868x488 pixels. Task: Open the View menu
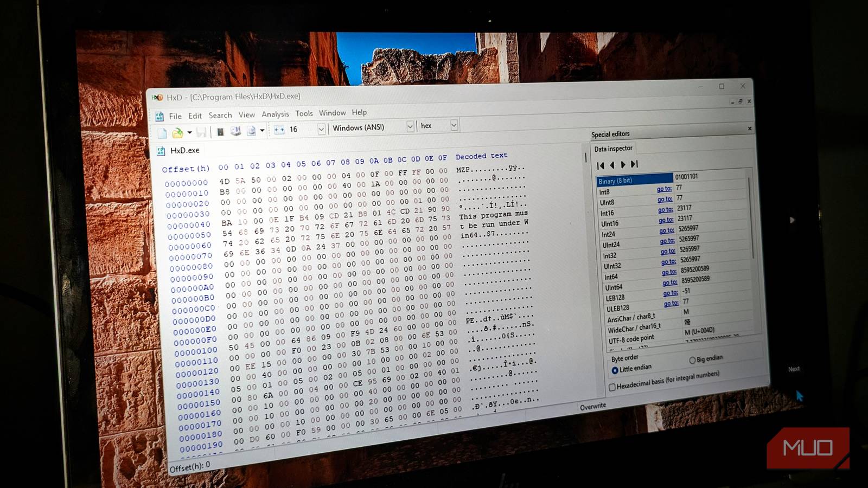[x=246, y=114]
